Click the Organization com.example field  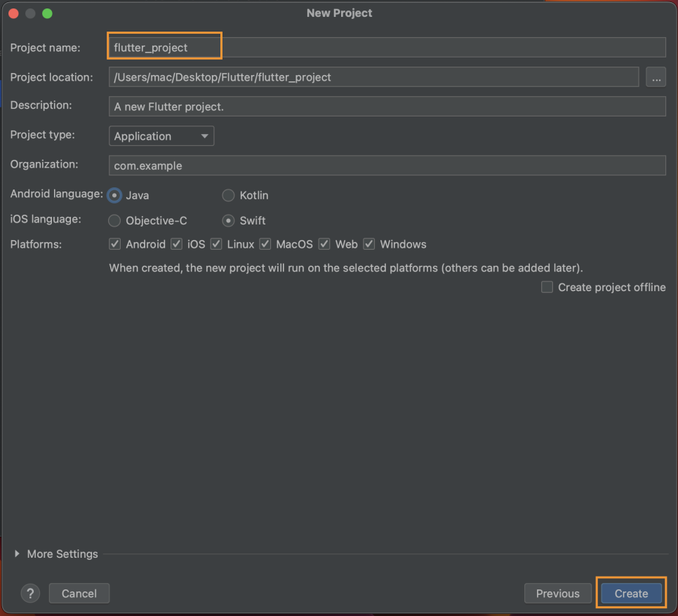coord(387,166)
